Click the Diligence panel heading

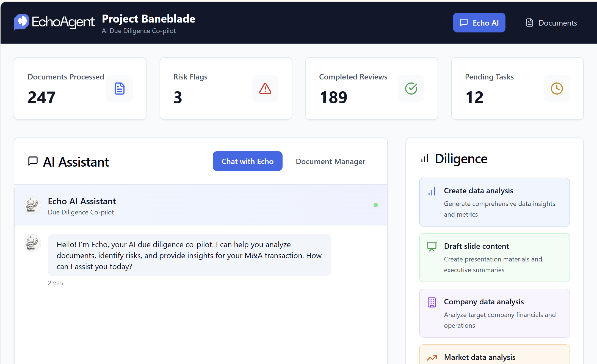point(461,159)
